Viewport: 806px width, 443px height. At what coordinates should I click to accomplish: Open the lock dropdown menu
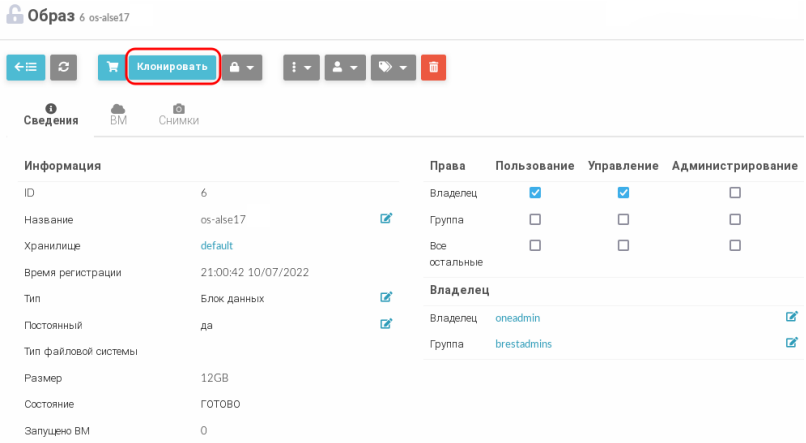tap(243, 67)
